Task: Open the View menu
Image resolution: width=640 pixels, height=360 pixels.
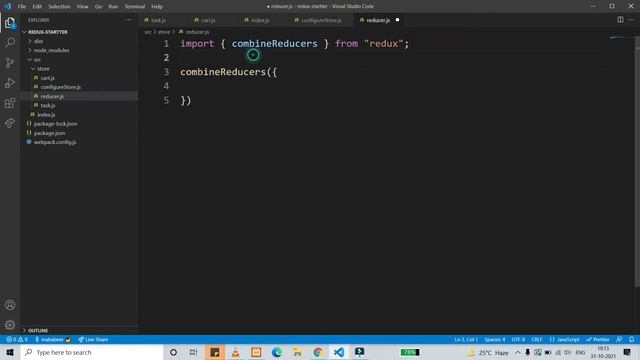Action: click(82, 7)
